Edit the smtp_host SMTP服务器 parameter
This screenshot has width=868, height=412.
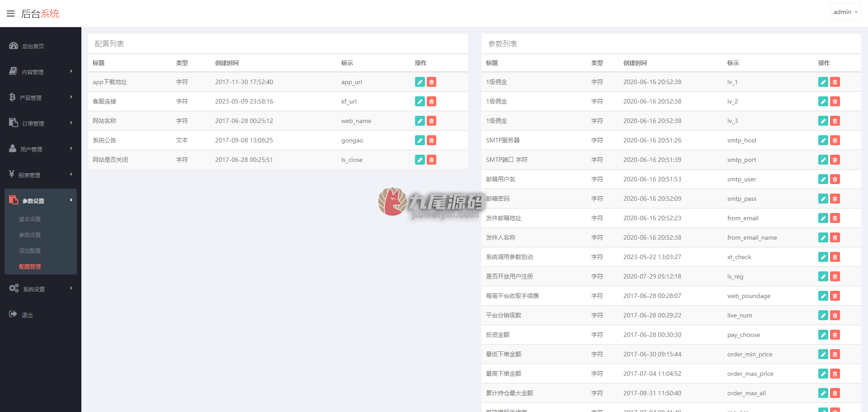823,140
